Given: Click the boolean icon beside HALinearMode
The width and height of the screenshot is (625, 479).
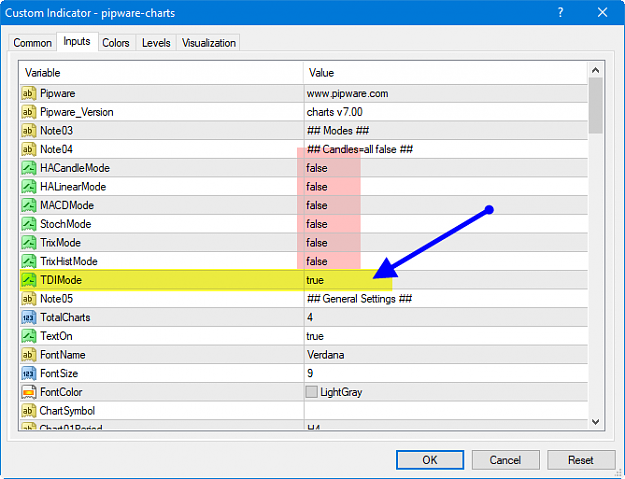Looking at the screenshot, I should (28, 187).
